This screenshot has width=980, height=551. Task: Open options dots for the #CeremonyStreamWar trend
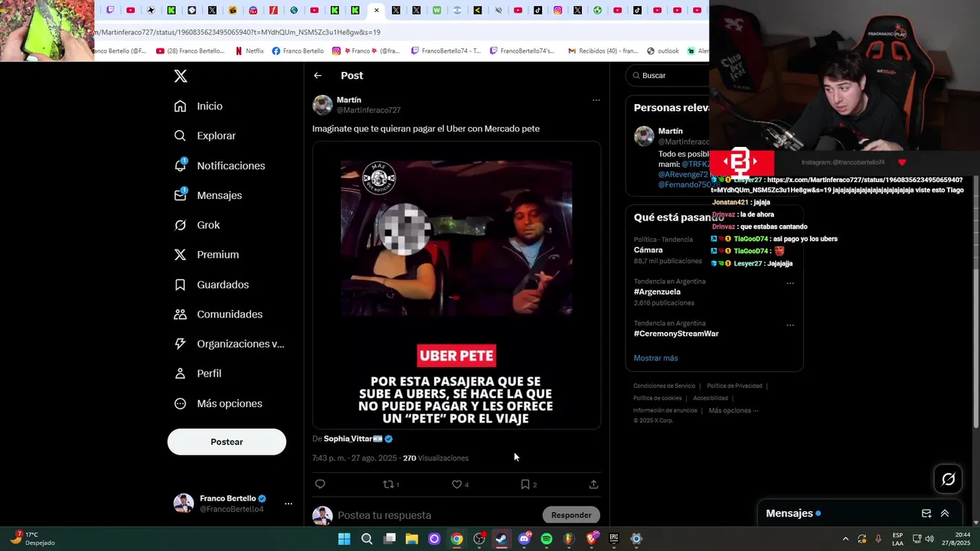point(790,325)
